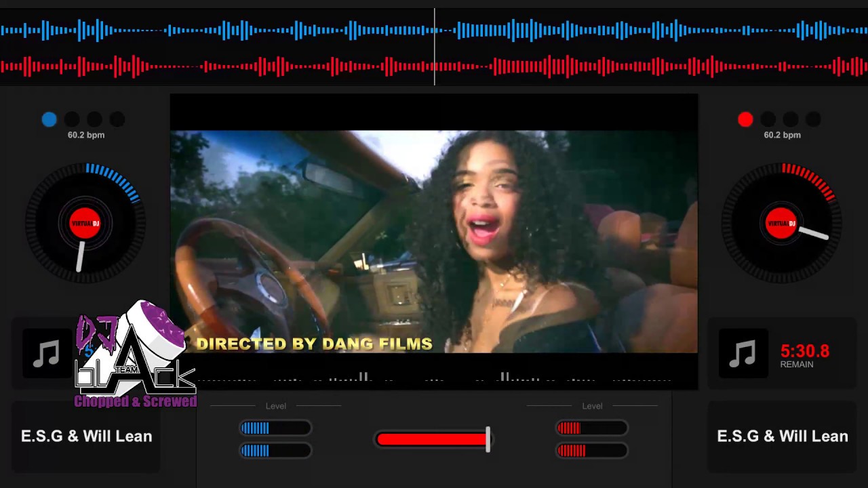Screen dimensions: 868x488
Task: Click the white playhead line on the waveforms
Action: 435,47
